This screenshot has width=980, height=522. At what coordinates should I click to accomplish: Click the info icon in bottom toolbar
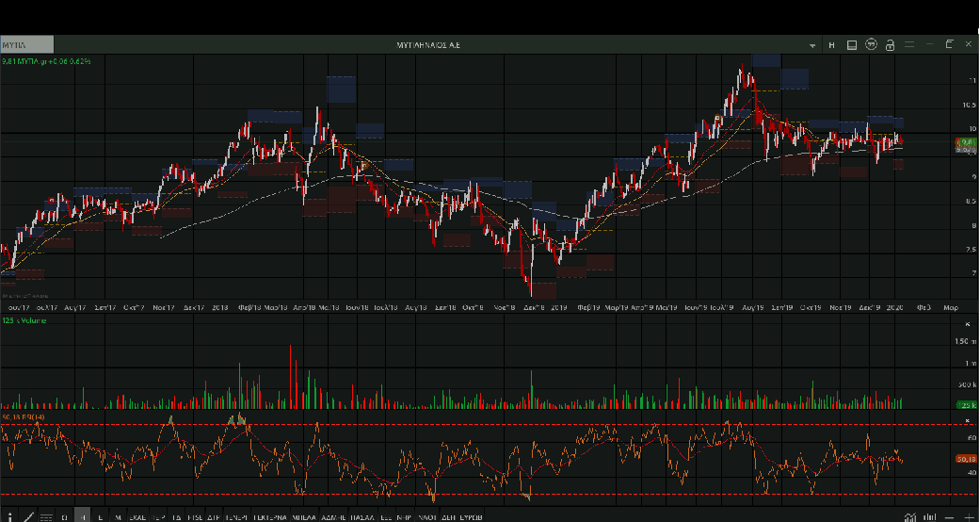[x=8, y=516]
